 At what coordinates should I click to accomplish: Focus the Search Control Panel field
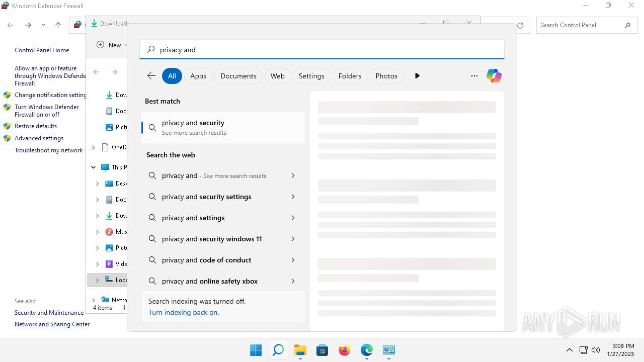pos(579,25)
